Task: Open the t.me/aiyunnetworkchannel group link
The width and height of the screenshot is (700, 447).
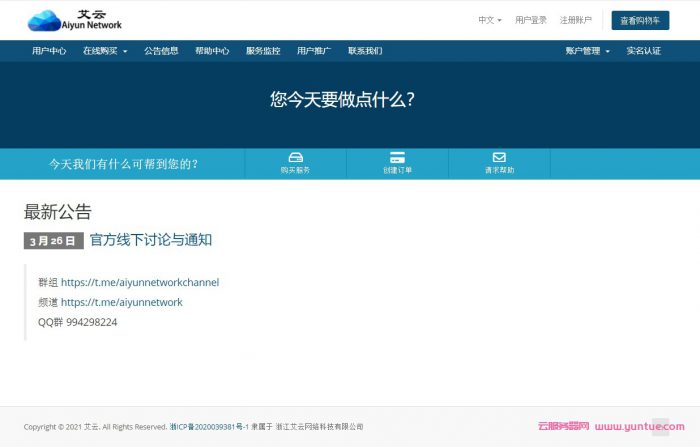Action: (139, 282)
